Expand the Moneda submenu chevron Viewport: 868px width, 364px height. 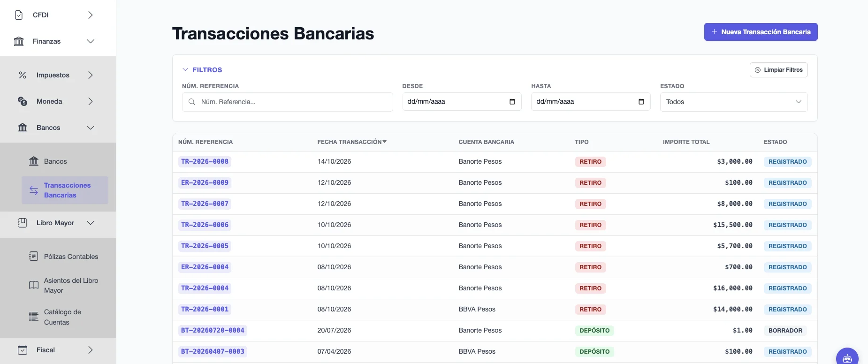(91, 101)
